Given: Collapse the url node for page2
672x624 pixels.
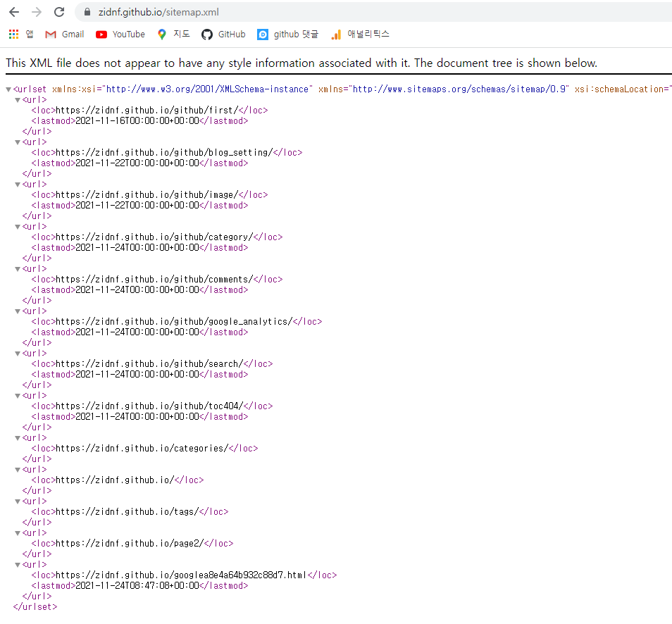Looking at the screenshot, I should click(x=18, y=533).
